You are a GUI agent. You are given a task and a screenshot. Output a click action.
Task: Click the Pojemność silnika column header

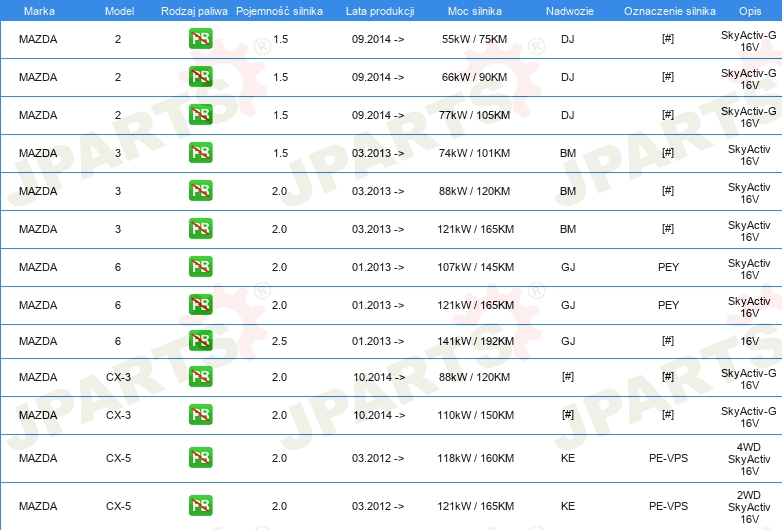pyautogui.click(x=279, y=11)
